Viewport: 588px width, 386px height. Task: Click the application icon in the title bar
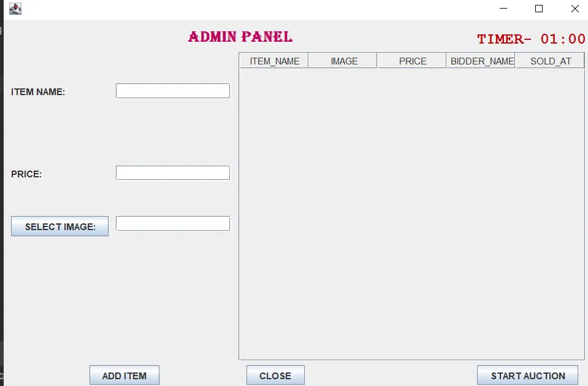point(15,9)
